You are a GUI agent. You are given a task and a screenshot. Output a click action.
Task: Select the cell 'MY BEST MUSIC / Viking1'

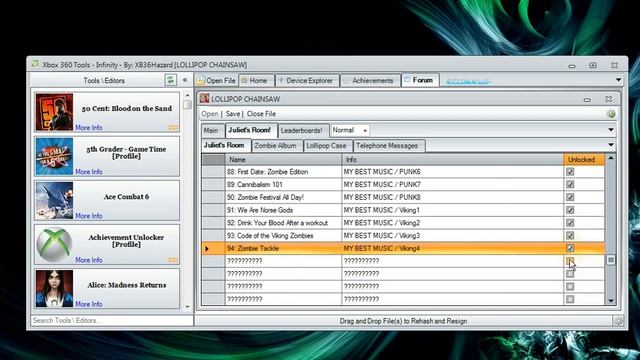click(452, 210)
